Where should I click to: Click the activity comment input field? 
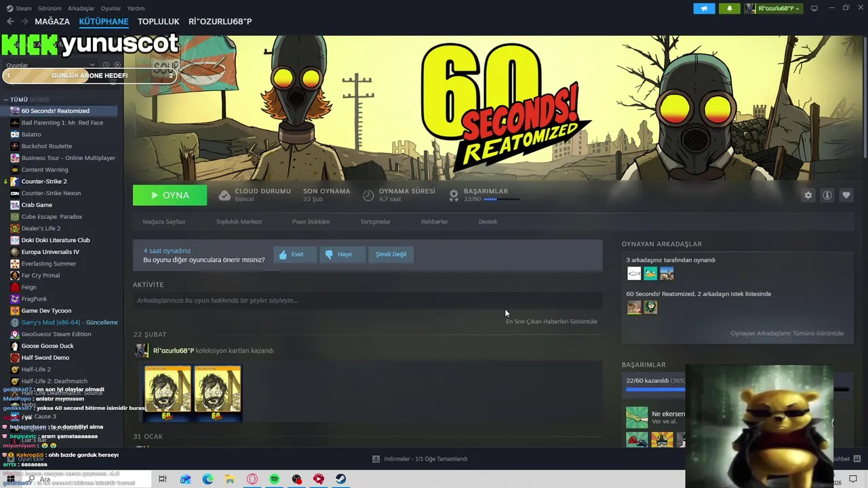(x=368, y=300)
